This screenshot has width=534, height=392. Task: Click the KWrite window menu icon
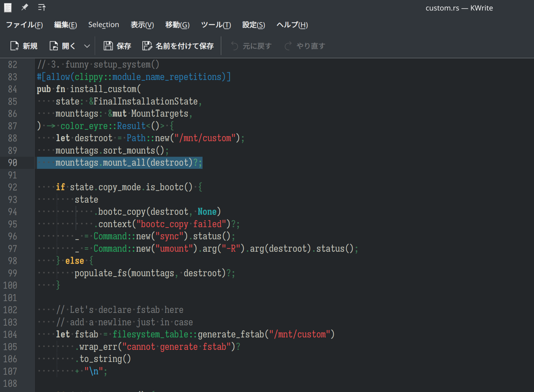tap(8, 7)
